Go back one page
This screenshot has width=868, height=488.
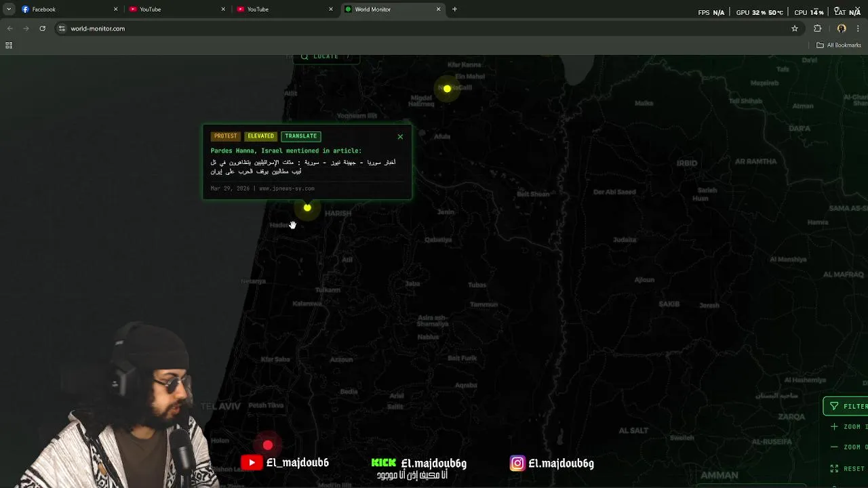coord(9,28)
